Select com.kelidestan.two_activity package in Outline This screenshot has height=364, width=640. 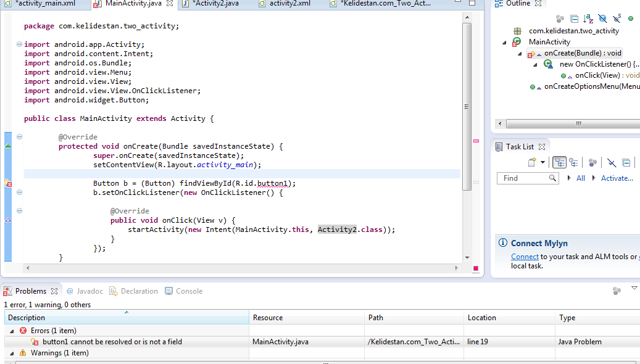pos(574,31)
